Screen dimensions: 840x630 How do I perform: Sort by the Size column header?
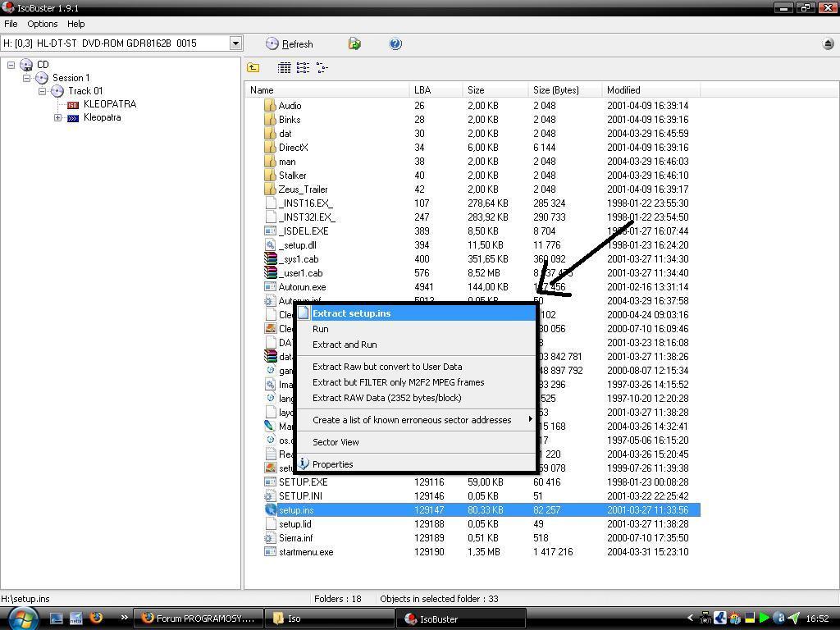click(x=495, y=90)
